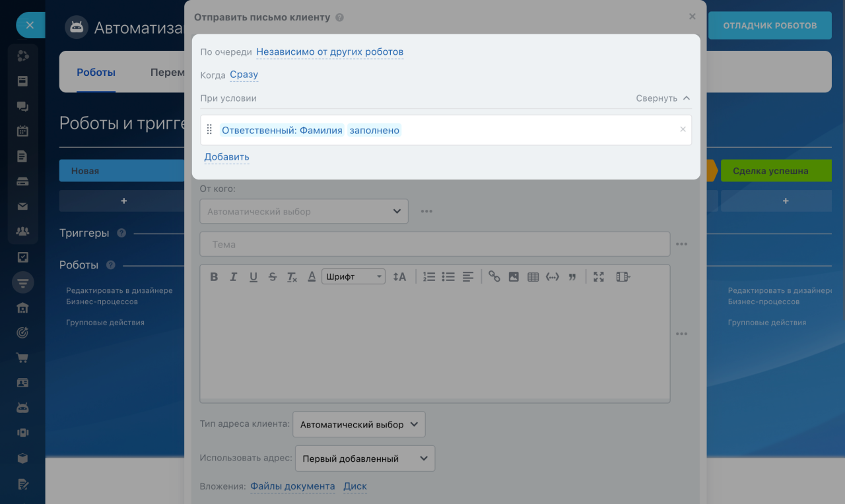Image resolution: width=845 pixels, height=504 pixels.
Task: Open the field picker dots next to sender
Action: click(426, 212)
